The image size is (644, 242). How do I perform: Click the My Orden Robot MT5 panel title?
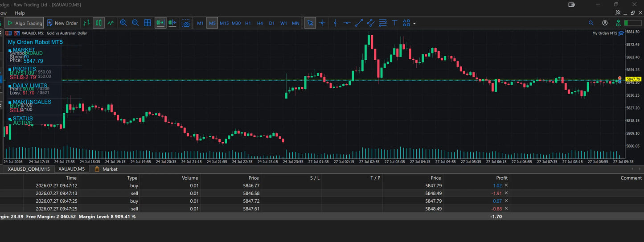coord(35,42)
